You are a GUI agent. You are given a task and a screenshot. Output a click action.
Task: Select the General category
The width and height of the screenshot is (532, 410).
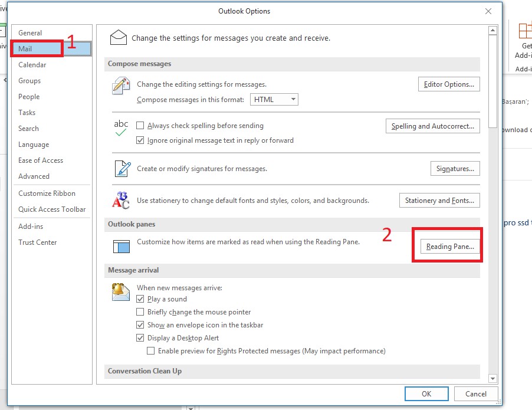[52, 33]
